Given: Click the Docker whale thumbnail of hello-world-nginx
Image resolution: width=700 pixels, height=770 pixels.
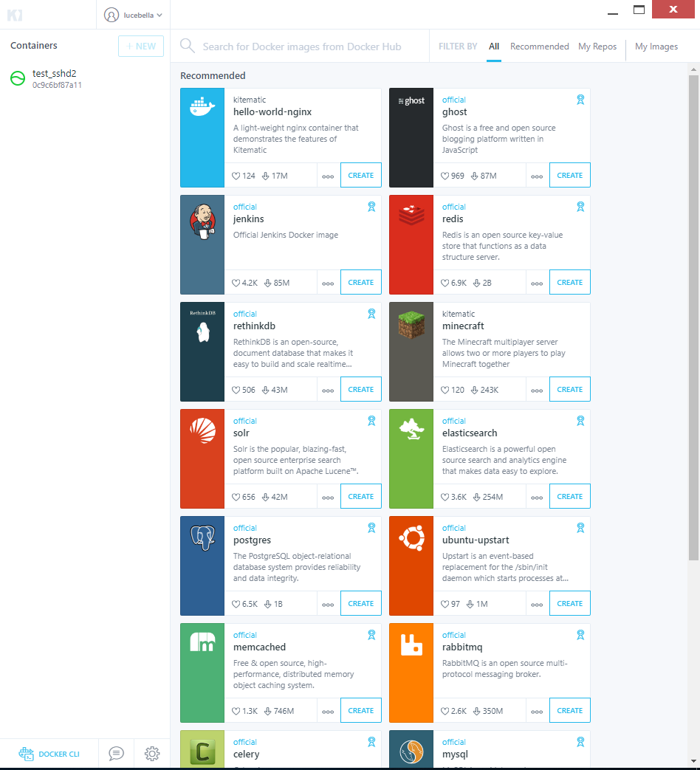Looking at the screenshot, I should [202, 106].
